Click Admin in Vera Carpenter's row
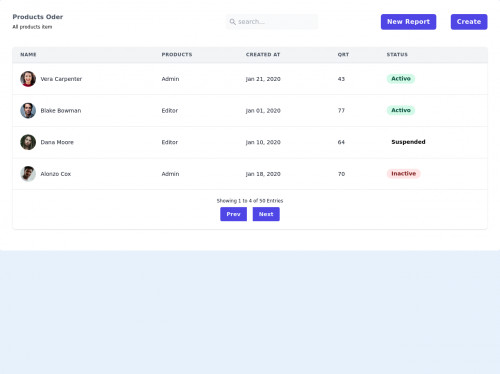 tap(170, 79)
